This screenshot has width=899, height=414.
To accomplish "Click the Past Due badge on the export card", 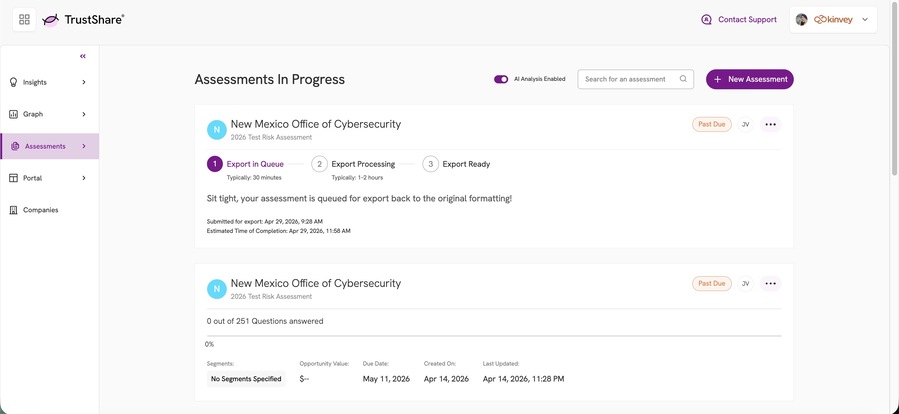I will tap(712, 124).
